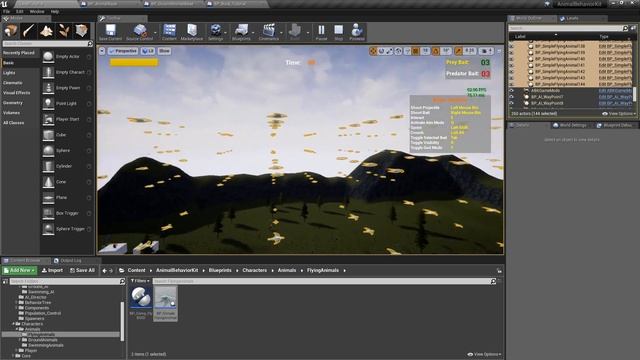This screenshot has height=360, width=640.
Task: Open View Options in Content Browser
Action: tap(484, 354)
